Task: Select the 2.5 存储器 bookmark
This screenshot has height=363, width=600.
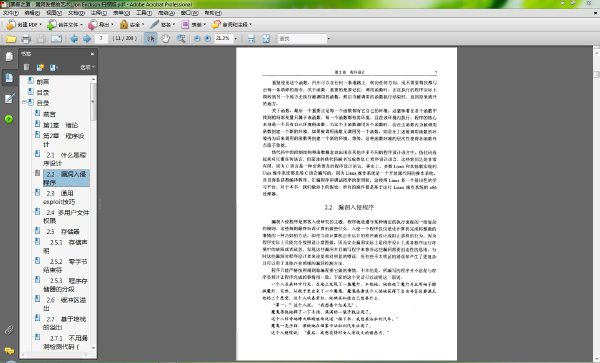Action: (63, 231)
